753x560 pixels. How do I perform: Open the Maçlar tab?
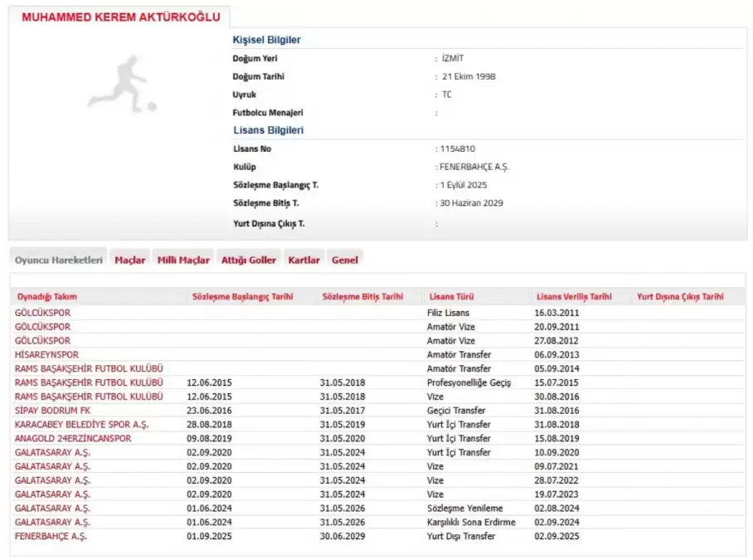pyautogui.click(x=130, y=260)
